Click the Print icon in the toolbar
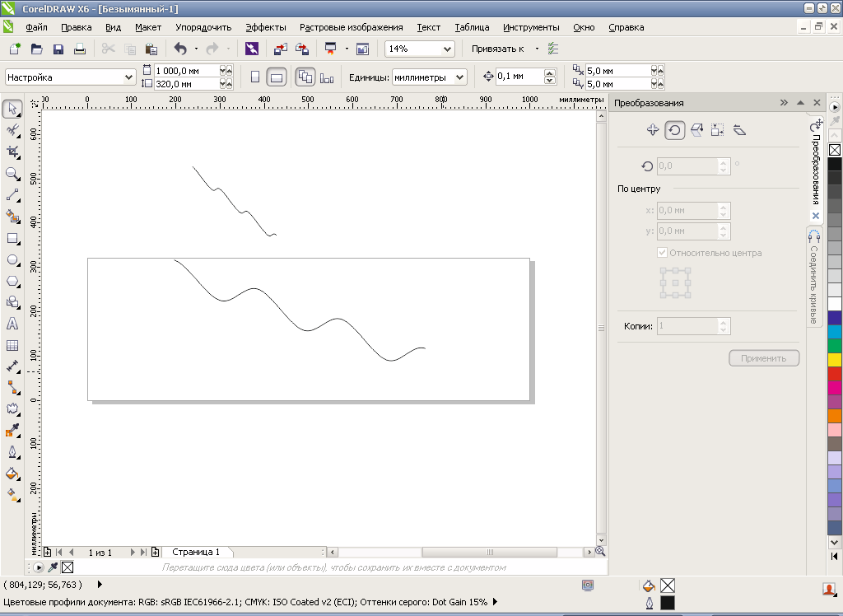Screen dimensions: 843x616 80,49
